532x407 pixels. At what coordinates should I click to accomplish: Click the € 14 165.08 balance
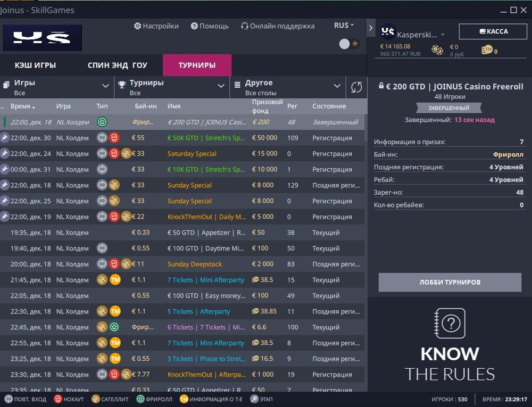[395, 46]
